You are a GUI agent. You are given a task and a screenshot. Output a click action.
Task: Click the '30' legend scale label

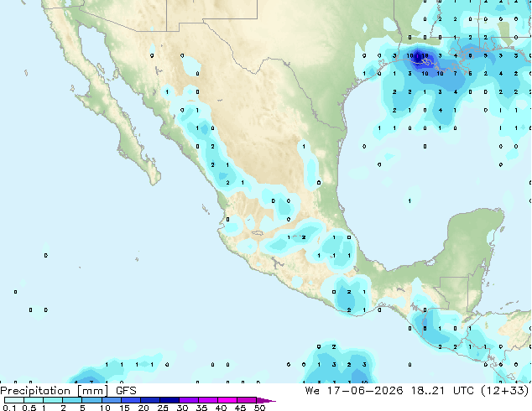click(182, 408)
